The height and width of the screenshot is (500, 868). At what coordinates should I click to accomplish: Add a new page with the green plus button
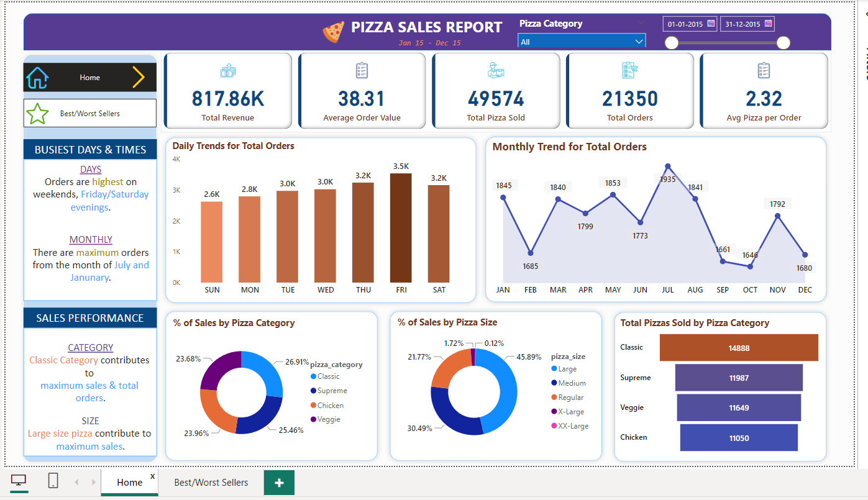tap(278, 482)
